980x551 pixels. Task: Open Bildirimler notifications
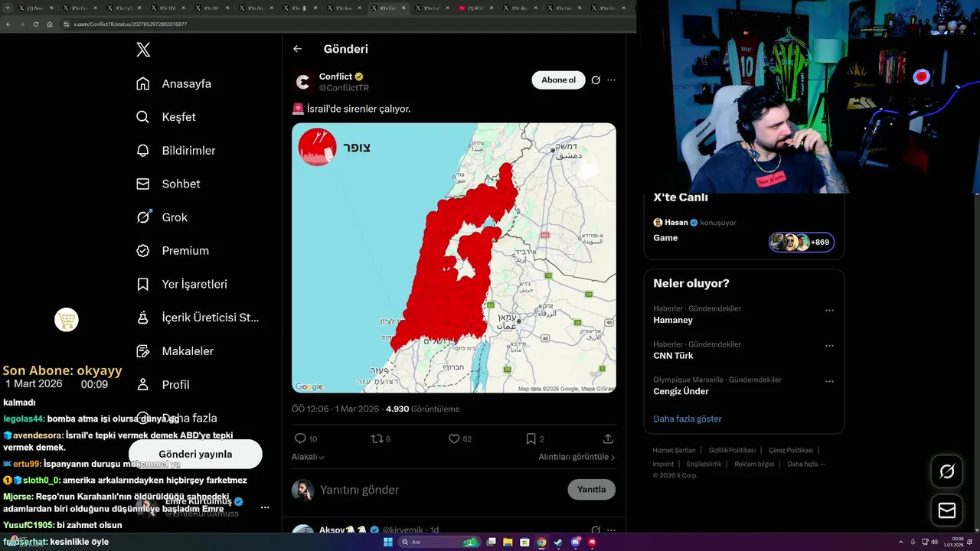coord(176,150)
